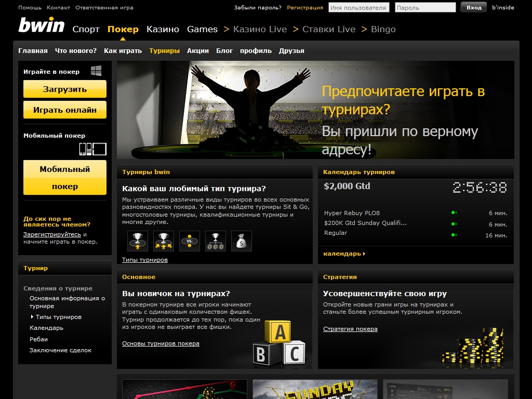Expand the 'Типы турниров' sidebar item
The image size is (532, 399).
pos(58,317)
